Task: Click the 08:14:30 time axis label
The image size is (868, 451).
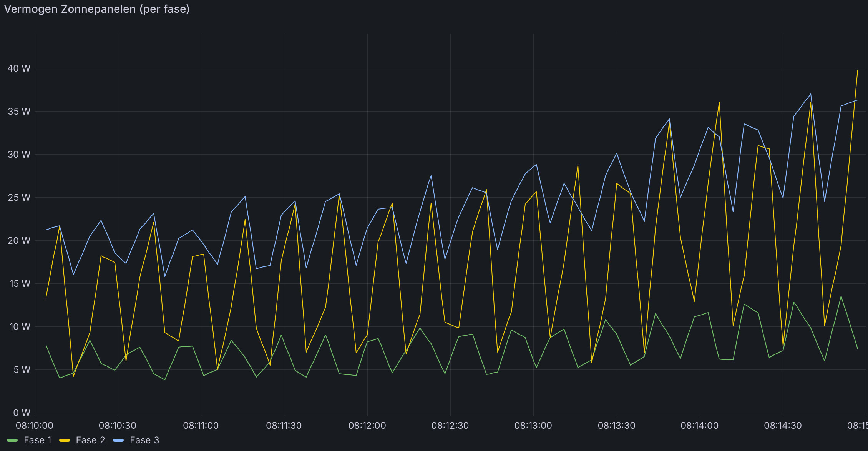Action: tap(783, 426)
